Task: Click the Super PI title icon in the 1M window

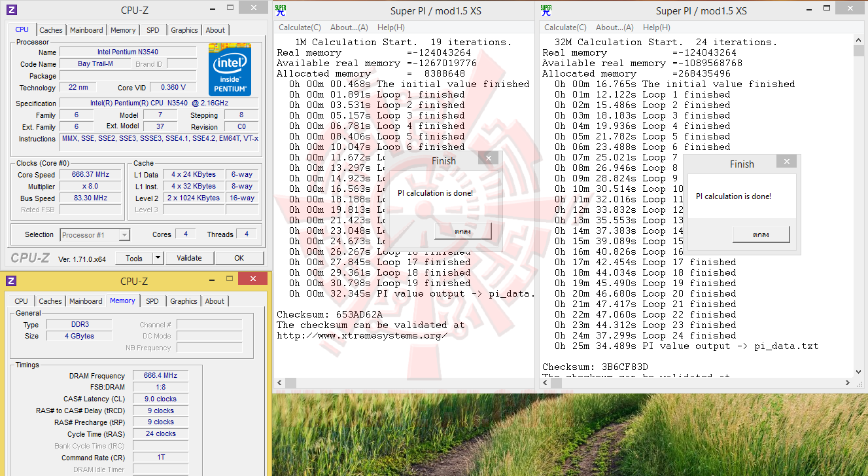Action: coord(281,10)
